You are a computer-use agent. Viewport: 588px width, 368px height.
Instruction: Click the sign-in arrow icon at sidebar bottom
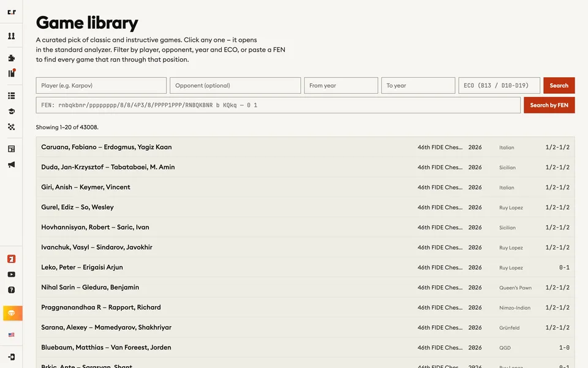[12, 357]
